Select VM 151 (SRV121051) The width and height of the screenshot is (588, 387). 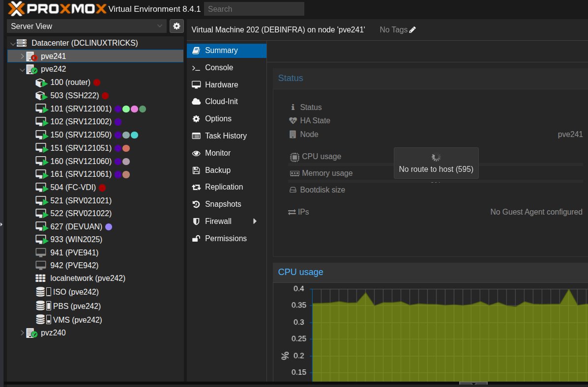coord(81,148)
